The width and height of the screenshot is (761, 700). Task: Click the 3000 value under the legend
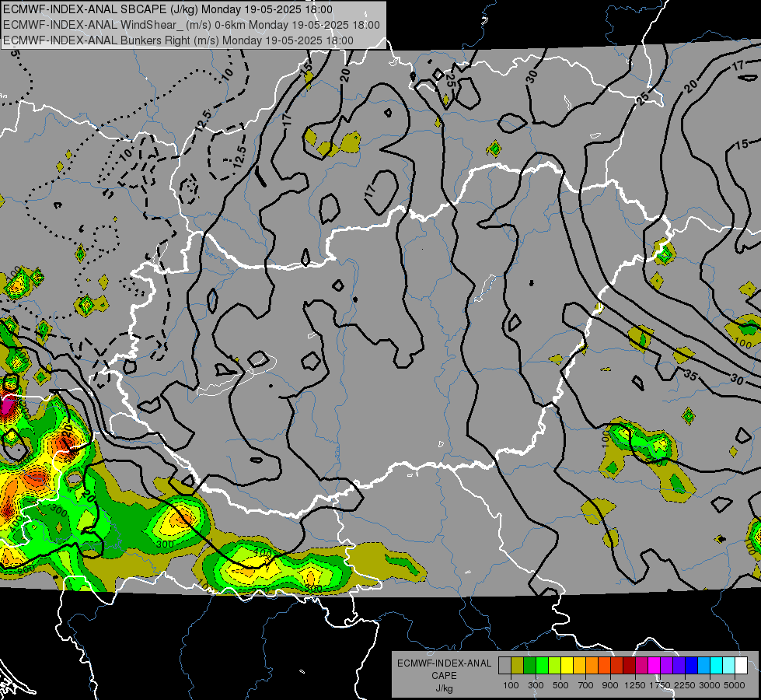click(x=710, y=685)
